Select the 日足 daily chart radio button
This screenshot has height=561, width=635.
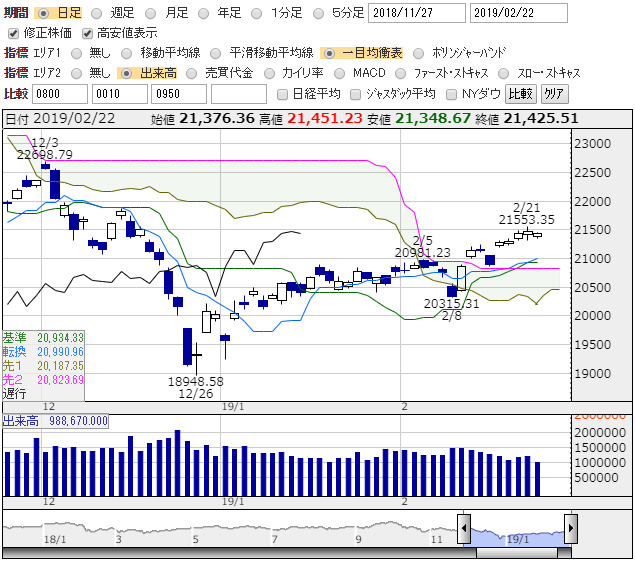tap(43, 13)
